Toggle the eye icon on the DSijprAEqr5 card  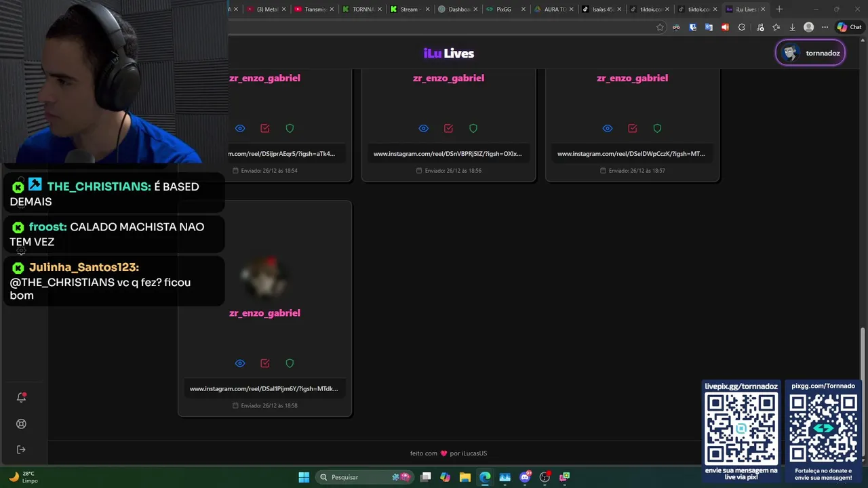pyautogui.click(x=239, y=128)
